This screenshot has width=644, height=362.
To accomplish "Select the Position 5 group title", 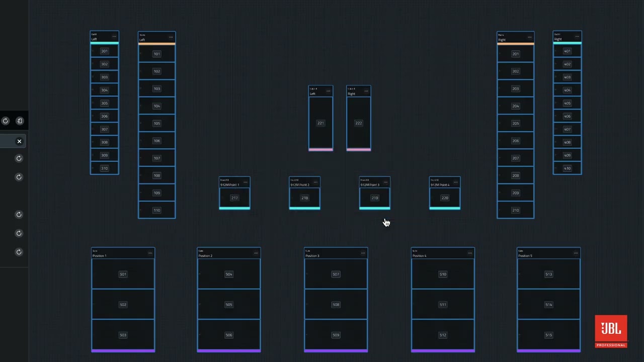I will click(x=525, y=256).
